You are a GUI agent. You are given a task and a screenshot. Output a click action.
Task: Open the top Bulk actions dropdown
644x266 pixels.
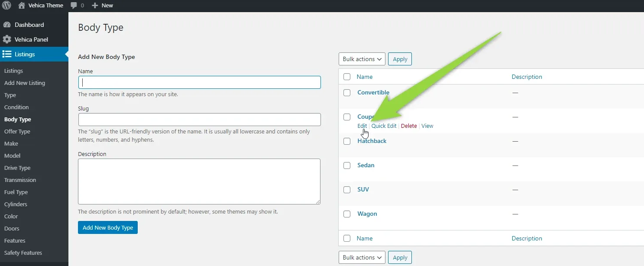[362, 59]
